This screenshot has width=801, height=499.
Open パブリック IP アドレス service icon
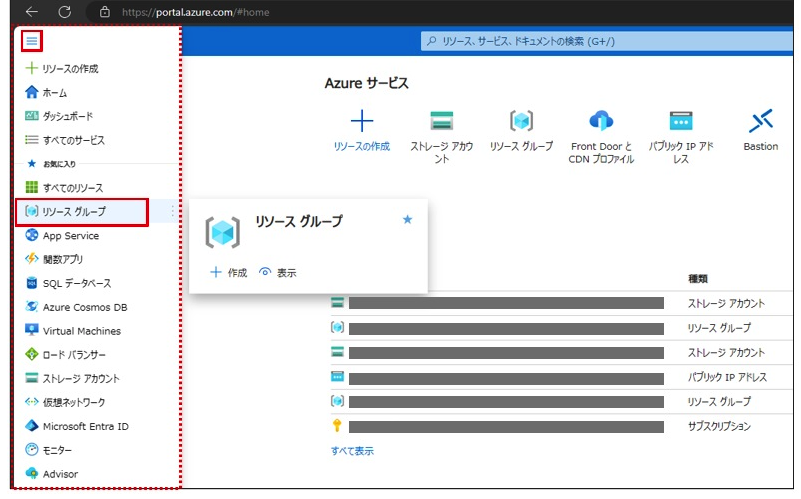(x=681, y=121)
